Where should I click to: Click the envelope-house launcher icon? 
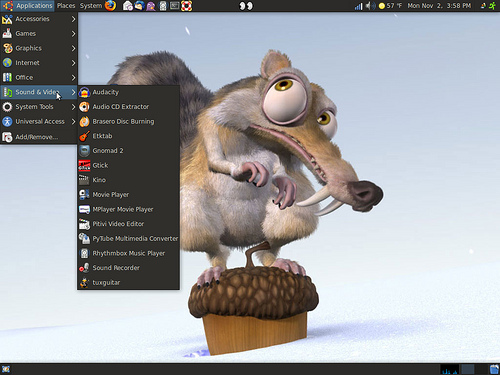(x=128, y=6)
